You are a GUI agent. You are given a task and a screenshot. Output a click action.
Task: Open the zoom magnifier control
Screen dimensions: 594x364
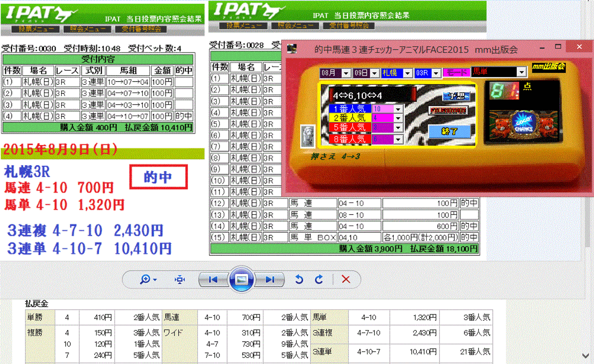[x=148, y=280]
